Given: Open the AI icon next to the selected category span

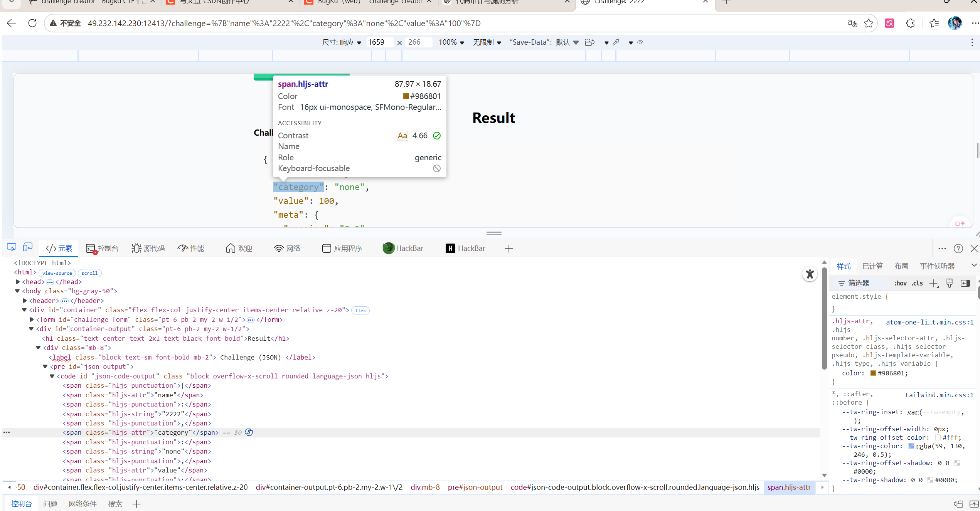Looking at the screenshot, I should [x=249, y=432].
